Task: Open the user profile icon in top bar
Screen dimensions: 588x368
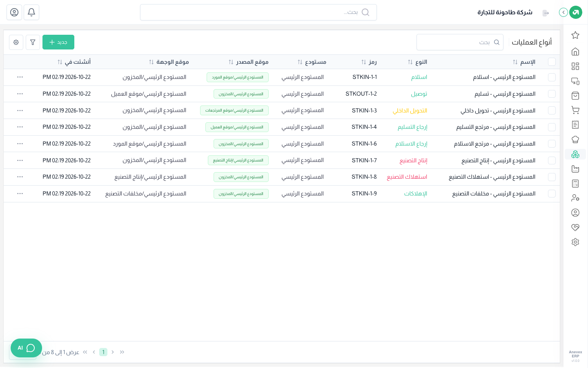Action: [x=14, y=12]
